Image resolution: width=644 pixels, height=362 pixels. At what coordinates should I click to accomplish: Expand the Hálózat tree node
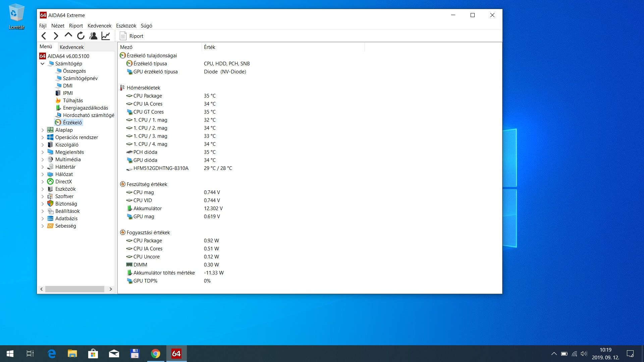43,174
